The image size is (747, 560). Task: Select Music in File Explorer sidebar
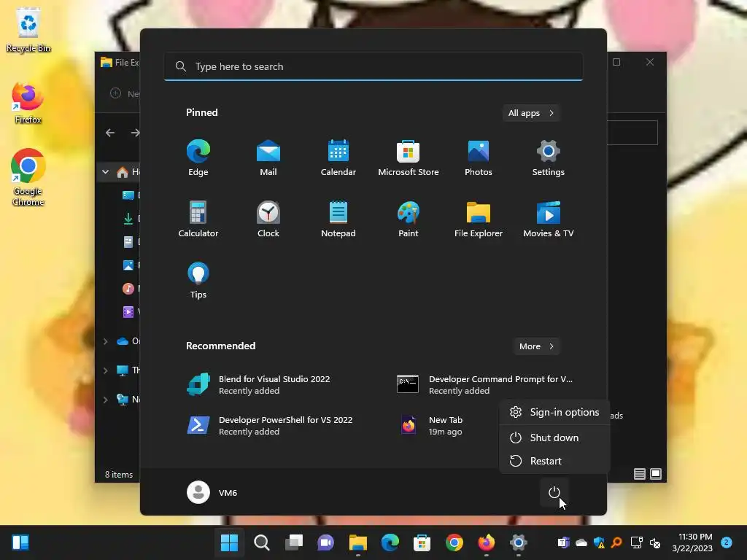pyautogui.click(x=130, y=288)
